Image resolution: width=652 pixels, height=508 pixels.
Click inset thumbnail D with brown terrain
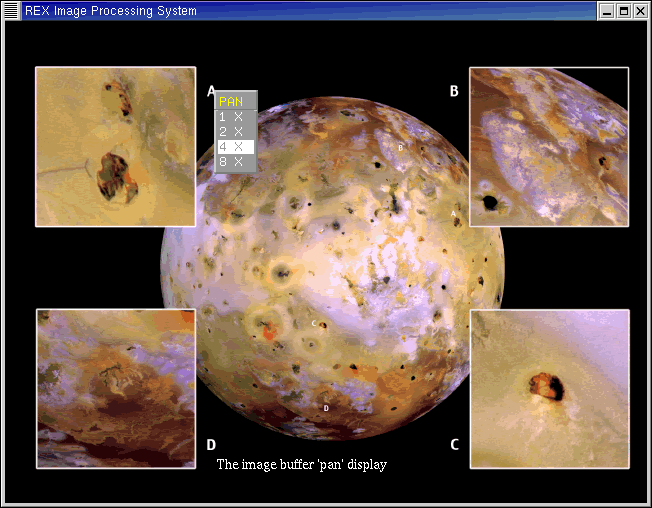[x=116, y=389]
